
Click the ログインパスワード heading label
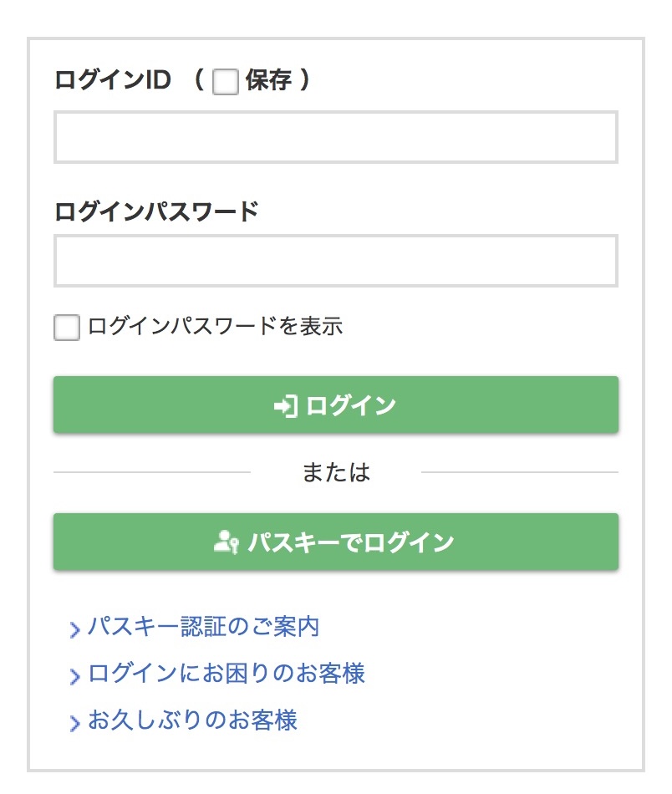(x=156, y=211)
